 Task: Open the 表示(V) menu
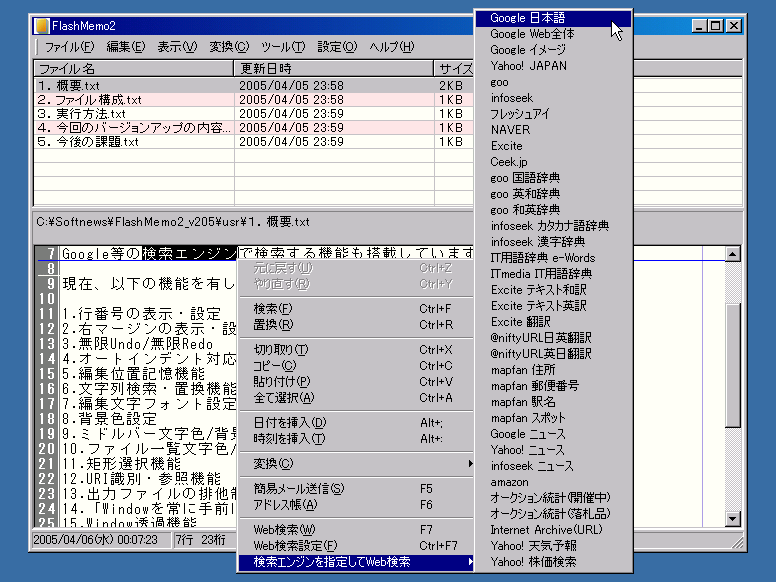(177, 47)
